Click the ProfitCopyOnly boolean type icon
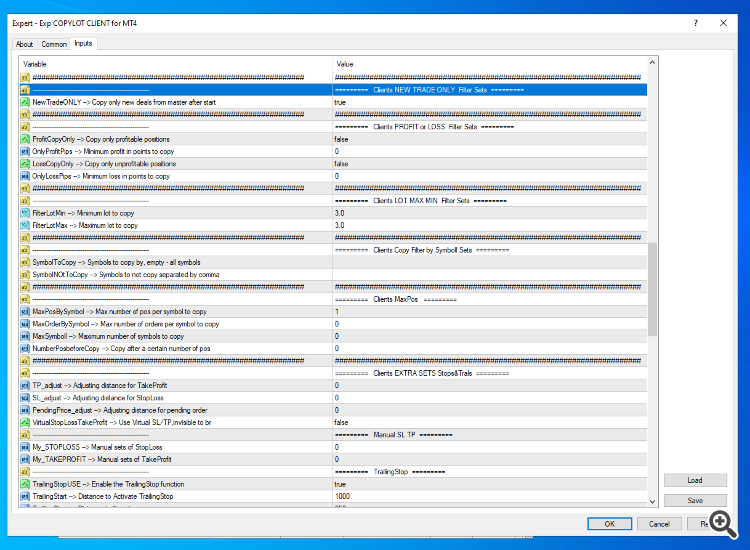The width and height of the screenshot is (750, 550). coord(25,139)
